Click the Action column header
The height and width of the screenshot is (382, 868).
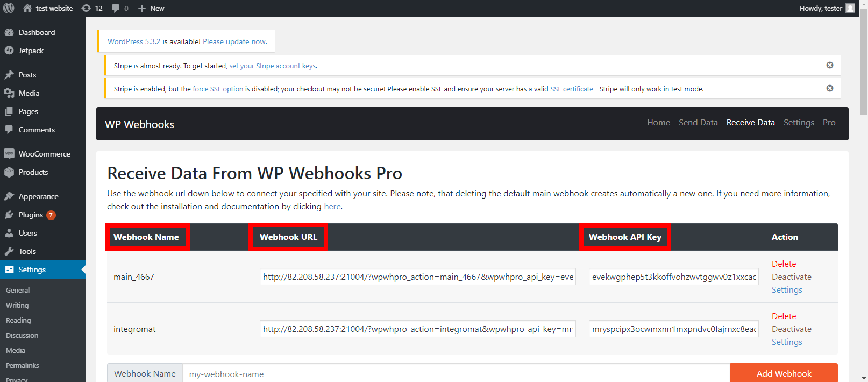785,237
